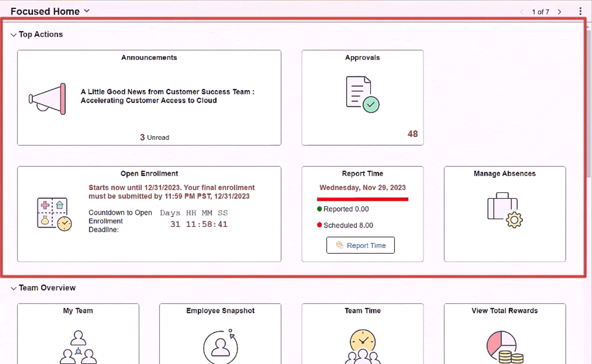Open the Customer Success Team announcement
The height and width of the screenshot is (364, 592).
(167, 96)
